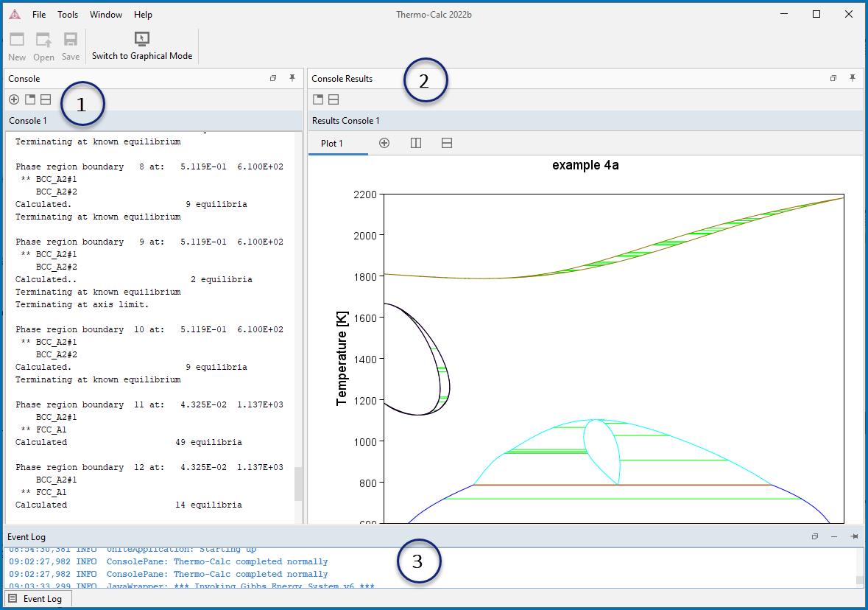Click the 'Temperature [K]' axis label
Screen dimensions: 868x610
click(x=342, y=359)
